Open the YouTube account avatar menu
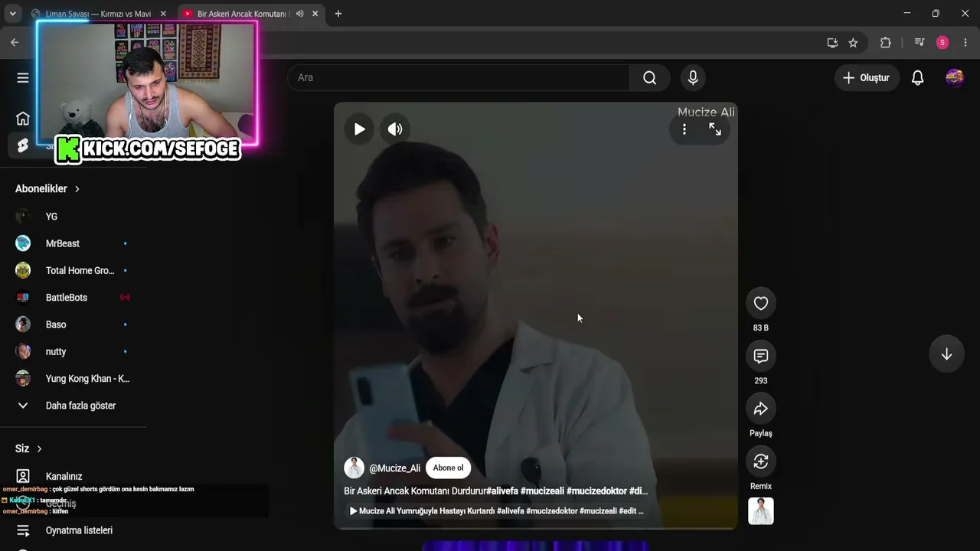 click(955, 77)
